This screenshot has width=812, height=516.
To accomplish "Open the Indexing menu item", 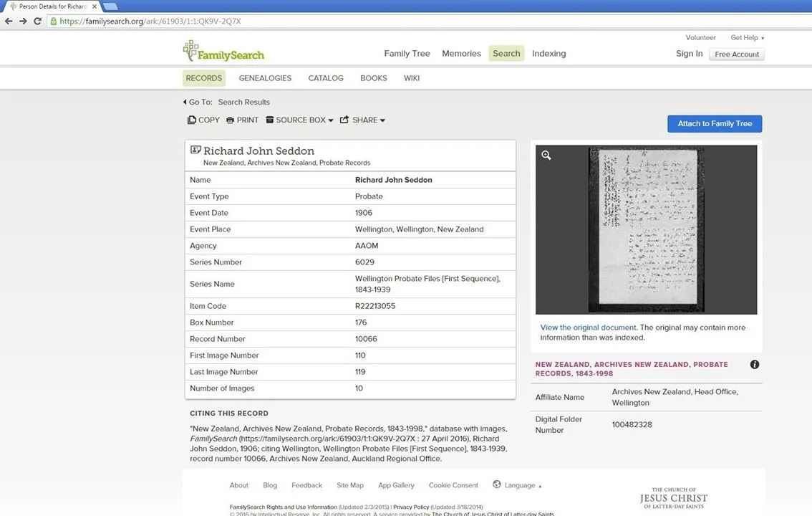I will tap(548, 53).
